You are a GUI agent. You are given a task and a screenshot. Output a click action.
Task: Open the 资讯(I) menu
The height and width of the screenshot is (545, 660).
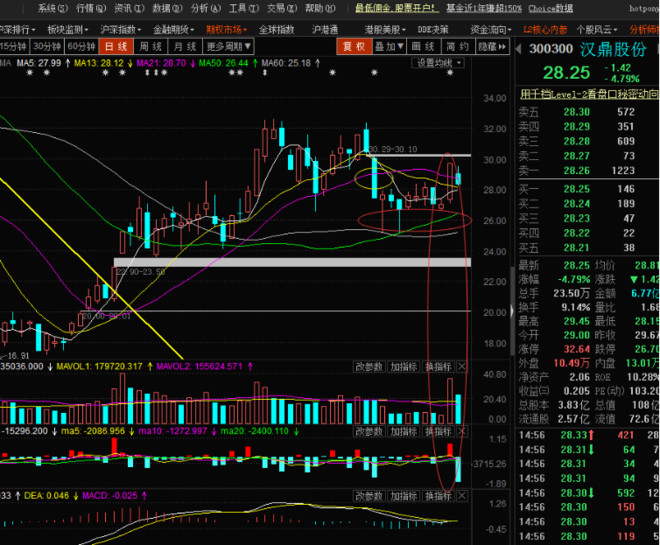129,8
